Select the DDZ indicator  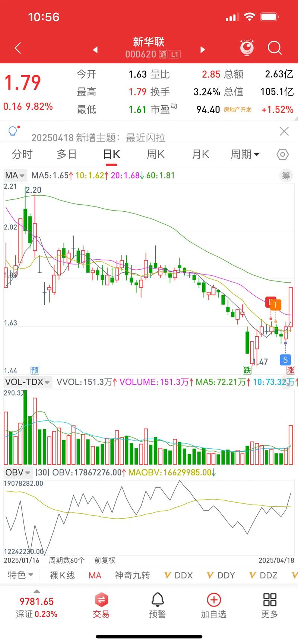(263, 576)
